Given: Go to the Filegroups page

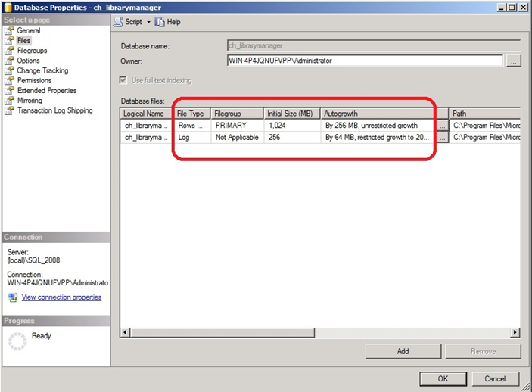Looking at the screenshot, I should (33, 51).
